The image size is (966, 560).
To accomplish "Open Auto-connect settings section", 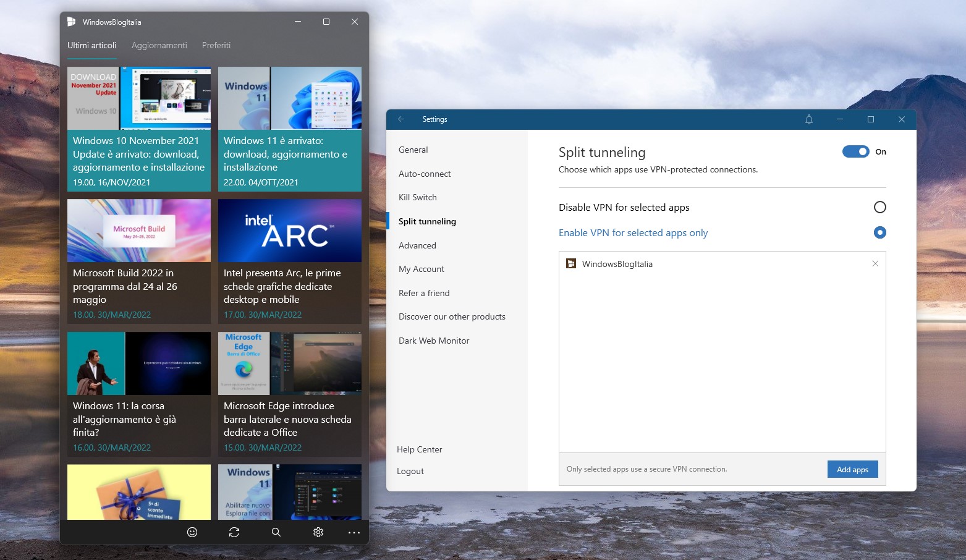I will point(425,174).
